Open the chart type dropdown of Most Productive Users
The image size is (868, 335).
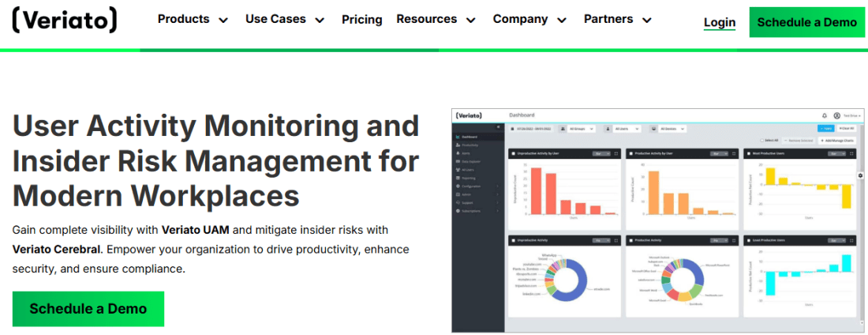(x=836, y=153)
